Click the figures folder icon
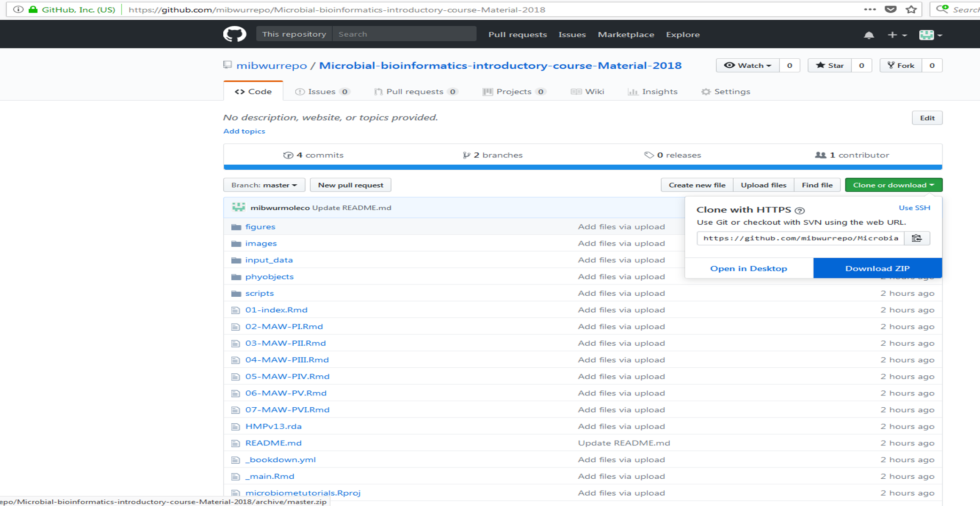 click(236, 227)
